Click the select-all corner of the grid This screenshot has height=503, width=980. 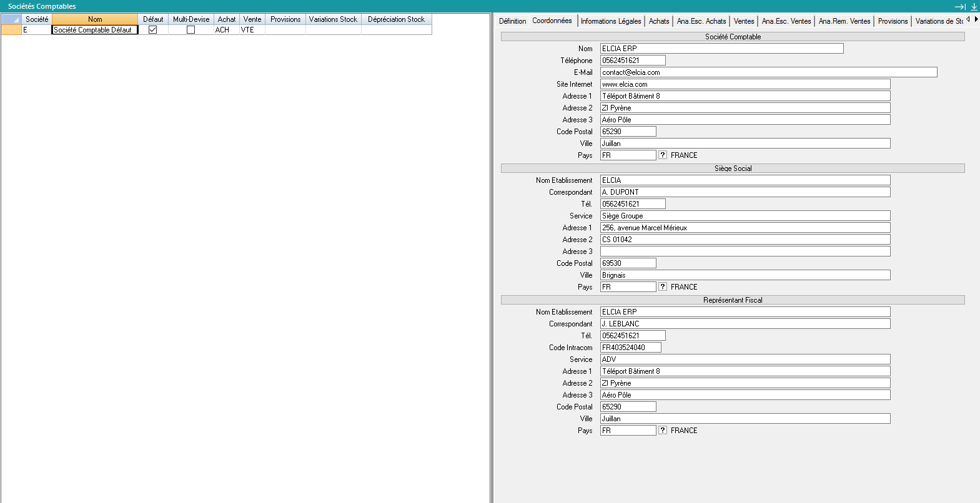(x=11, y=19)
